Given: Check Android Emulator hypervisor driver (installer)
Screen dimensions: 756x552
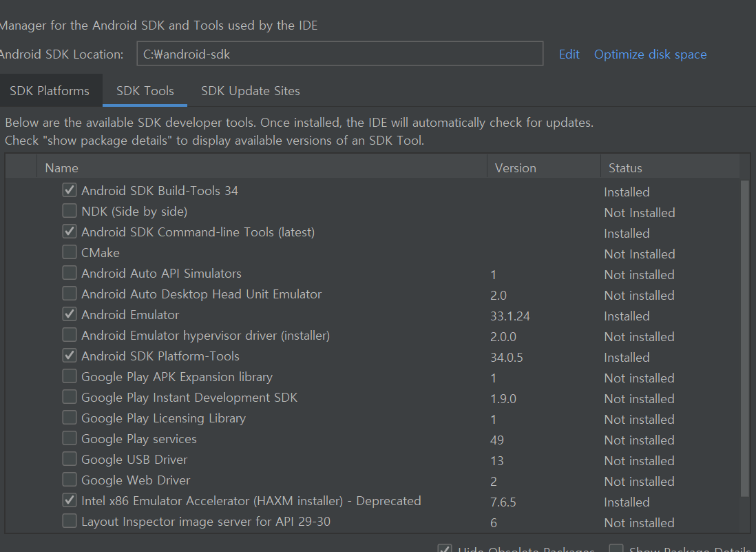Looking at the screenshot, I should point(70,336).
